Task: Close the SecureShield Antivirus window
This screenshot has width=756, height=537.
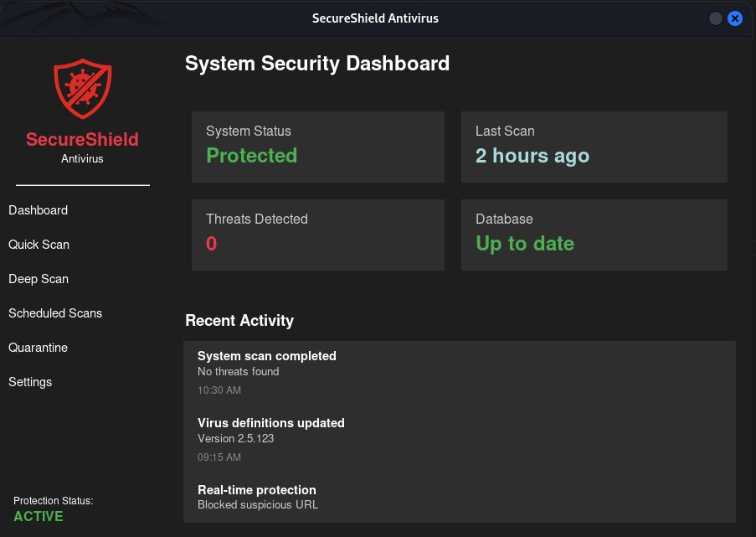Action: coord(735,18)
